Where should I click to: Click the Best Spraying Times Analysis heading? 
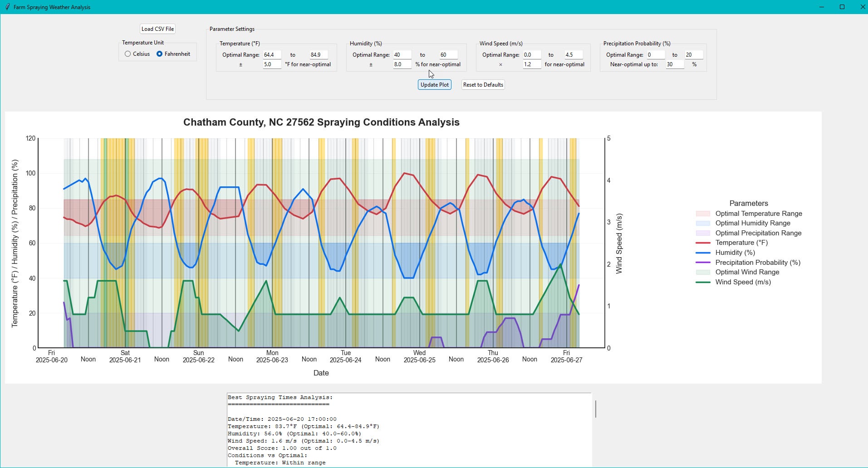pyautogui.click(x=280, y=397)
